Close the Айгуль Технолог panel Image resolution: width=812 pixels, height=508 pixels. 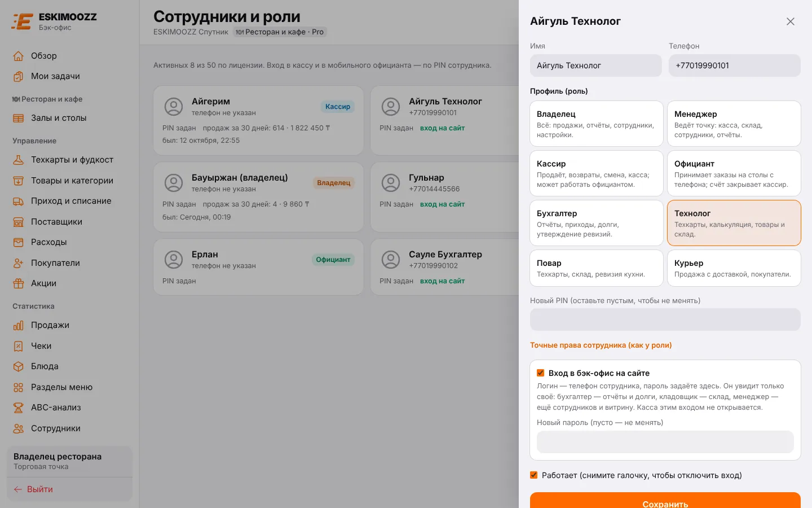pyautogui.click(x=791, y=21)
